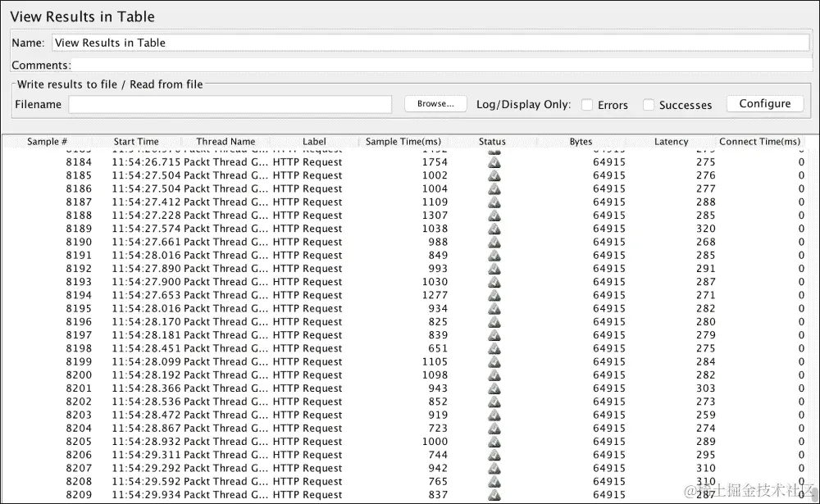Screen dimensions: 820x504
Task: Click the status icon for sample 8190
Action: click(494, 242)
